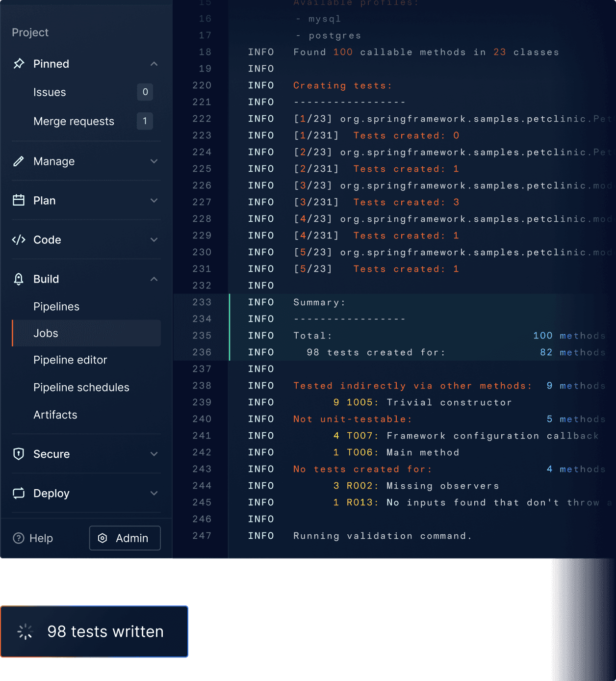
Task: Click the bell icon beside Build
Action: point(19,279)
